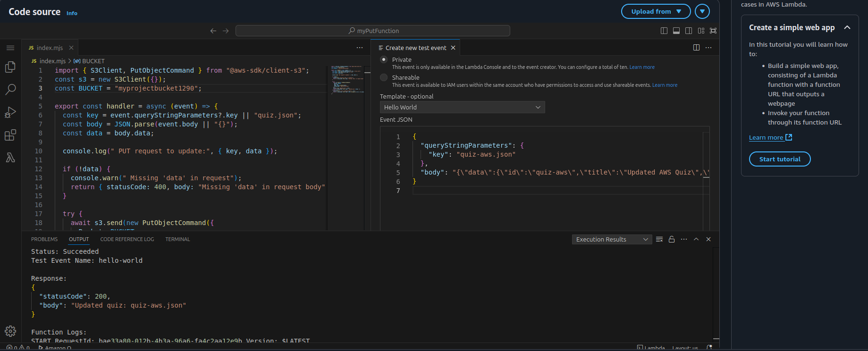Click the hamburger menu icon
The width and height of the screenshot is (868, 351).
[x=10, y=48]
